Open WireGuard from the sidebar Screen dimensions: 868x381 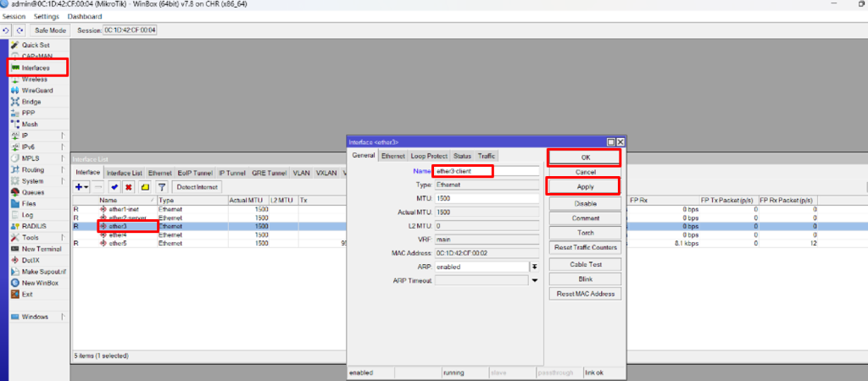pos(36,90)
